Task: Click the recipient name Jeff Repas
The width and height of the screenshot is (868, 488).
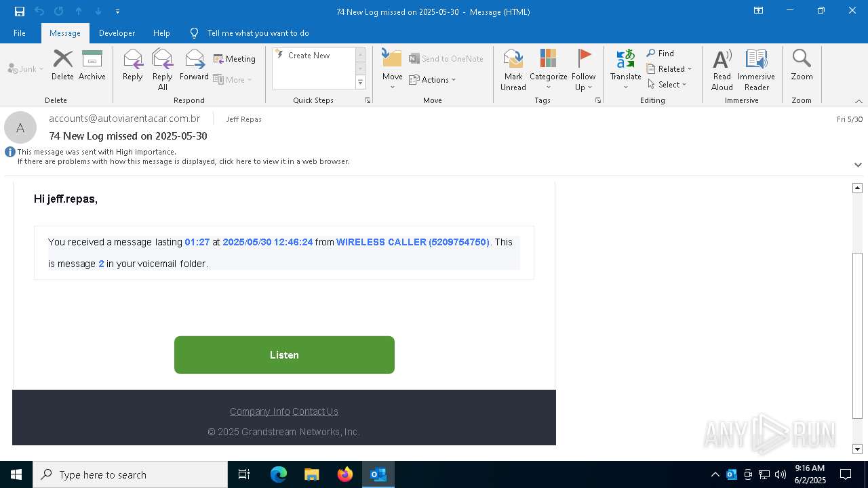Action: (x=243, y=119)
